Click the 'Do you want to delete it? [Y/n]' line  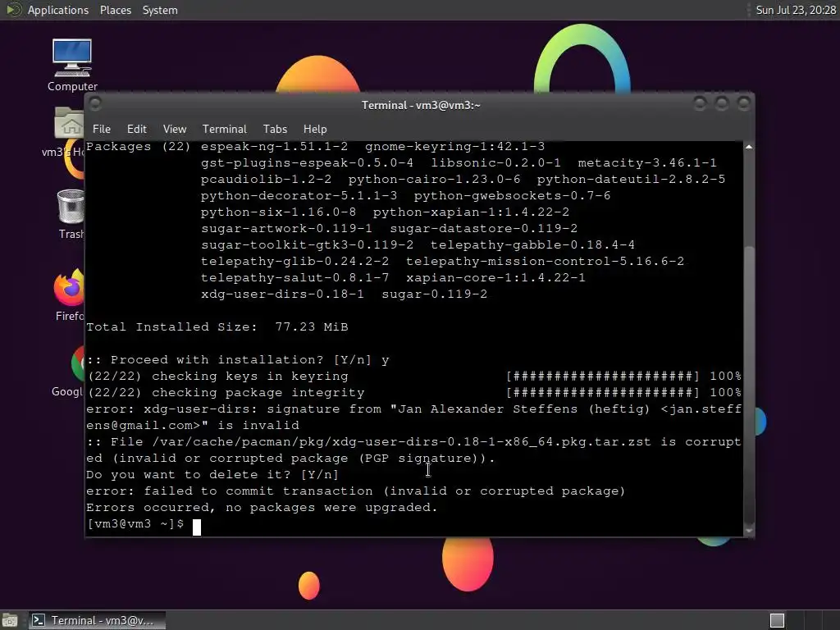212,475
